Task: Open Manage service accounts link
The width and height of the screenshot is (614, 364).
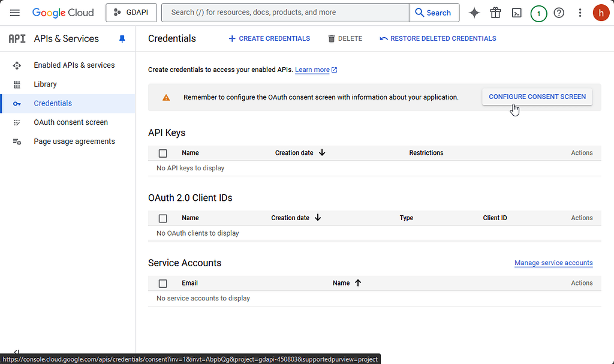Action: point(553,263)
